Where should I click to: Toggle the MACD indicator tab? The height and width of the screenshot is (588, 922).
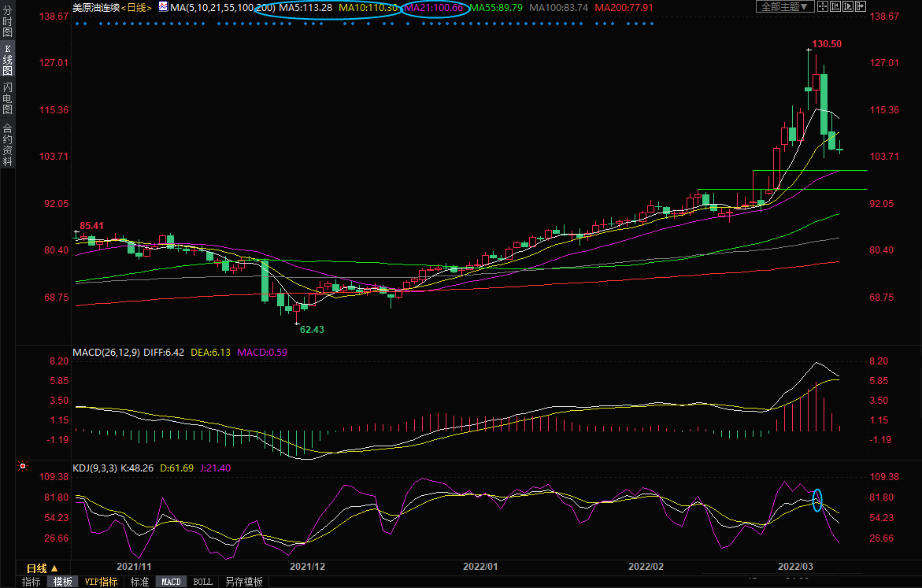(170, 582)
